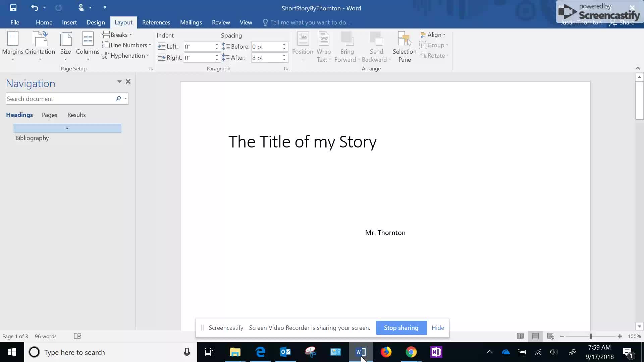Hide the Screencastify sharing bar
The height and width of the screenshot is (362, 644).
[x=438, y=327]
